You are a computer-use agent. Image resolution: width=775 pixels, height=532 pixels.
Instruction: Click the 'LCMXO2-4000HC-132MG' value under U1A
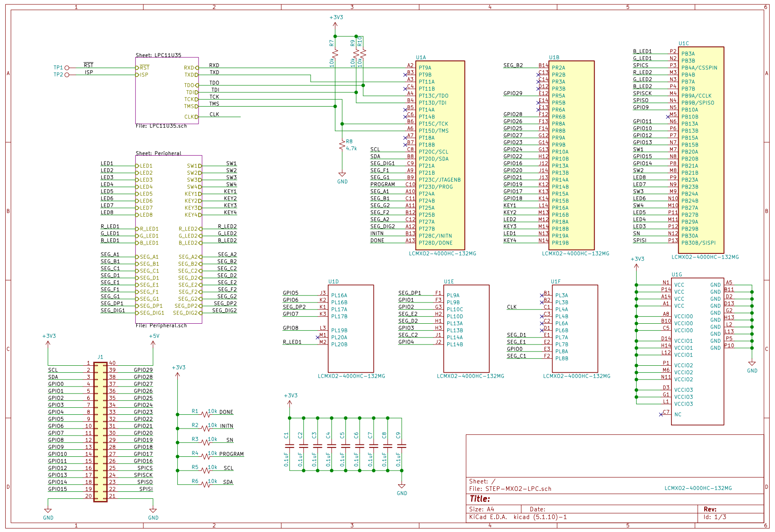tap(442, 253)
